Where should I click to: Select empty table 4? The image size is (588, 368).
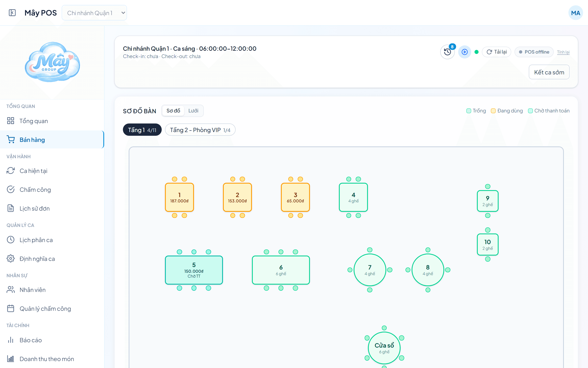(x=353, y=197)
